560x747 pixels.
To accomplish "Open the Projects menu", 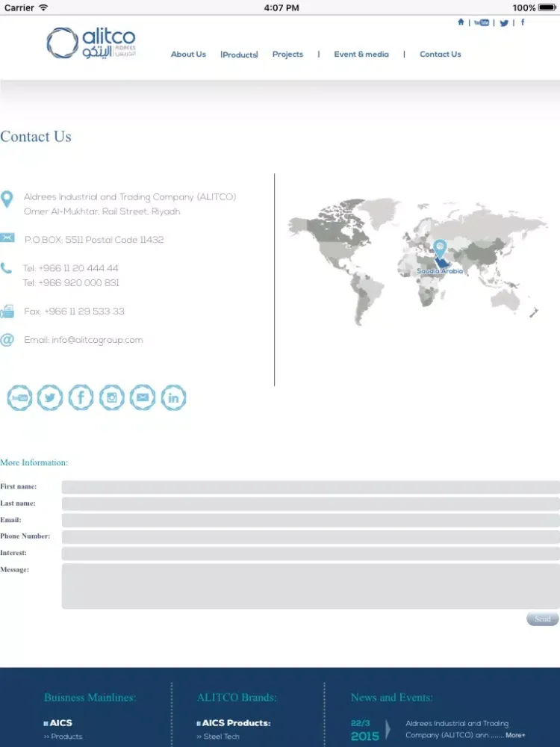I will (287, 55).
